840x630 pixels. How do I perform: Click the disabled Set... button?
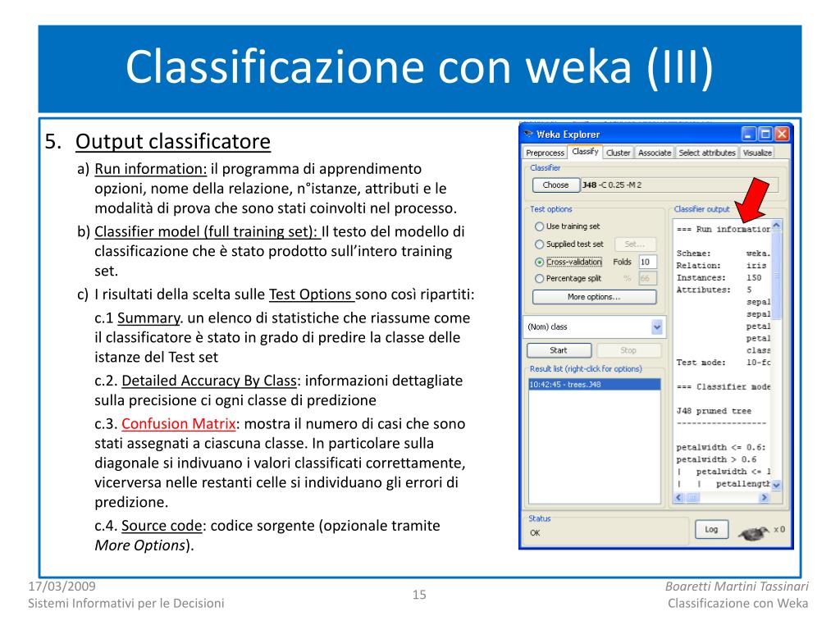point(635,244)
